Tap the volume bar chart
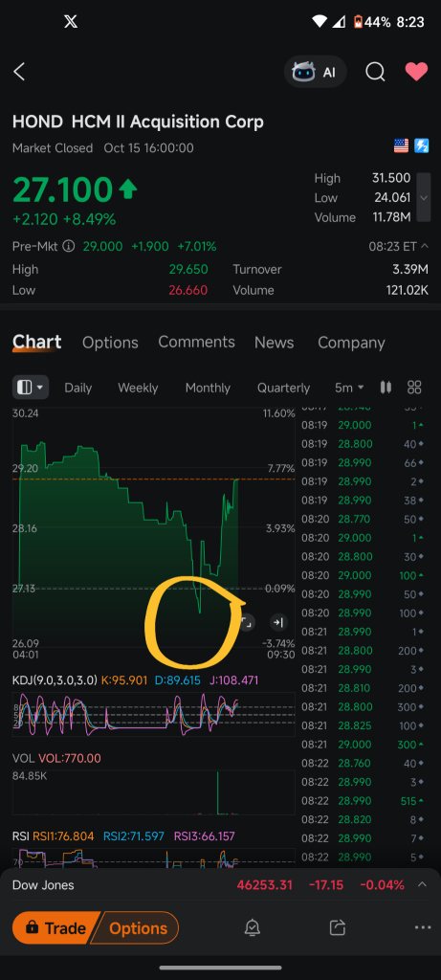This screenshot has width=441, height=980. coord(154,791)
